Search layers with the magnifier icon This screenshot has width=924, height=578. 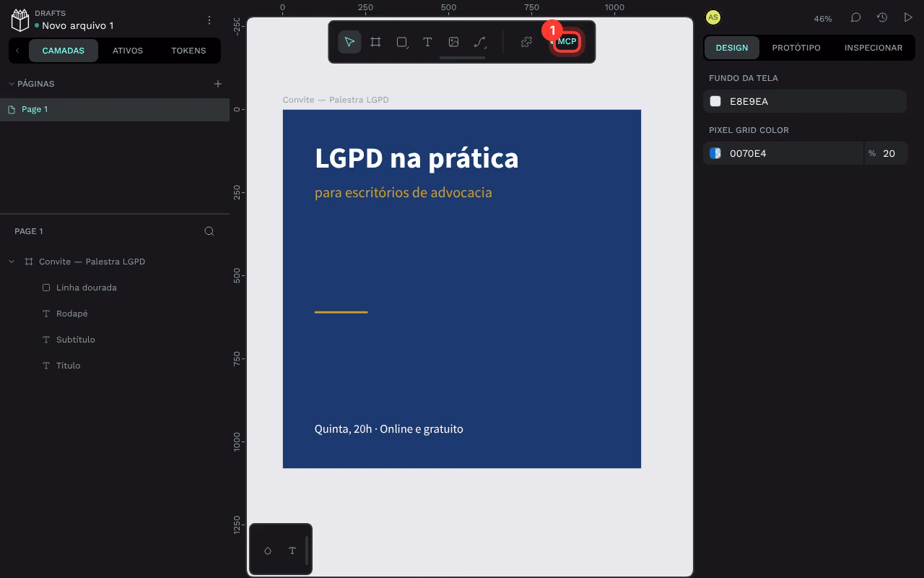click(209, 231)
